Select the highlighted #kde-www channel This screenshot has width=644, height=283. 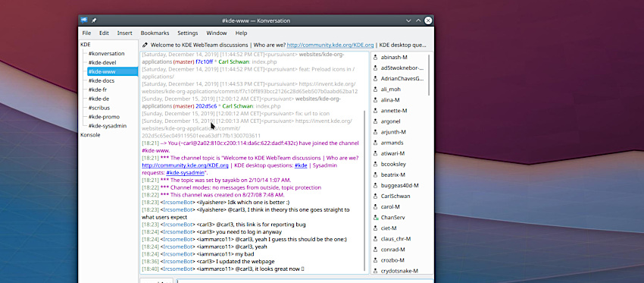tap(113, 71)
